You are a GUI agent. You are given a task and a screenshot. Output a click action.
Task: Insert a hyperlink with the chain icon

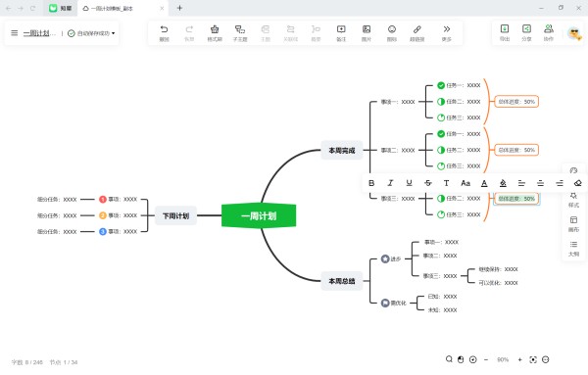coord(417,32)
